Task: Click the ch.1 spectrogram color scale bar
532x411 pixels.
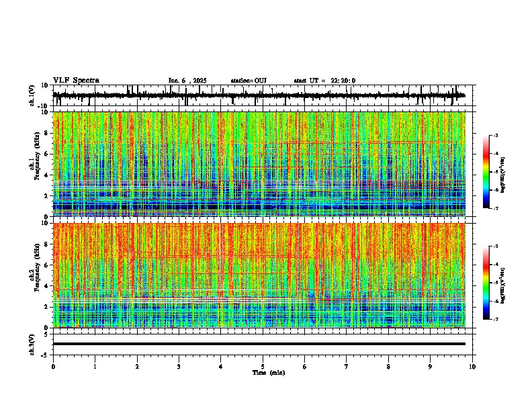Action: [486, 172]
